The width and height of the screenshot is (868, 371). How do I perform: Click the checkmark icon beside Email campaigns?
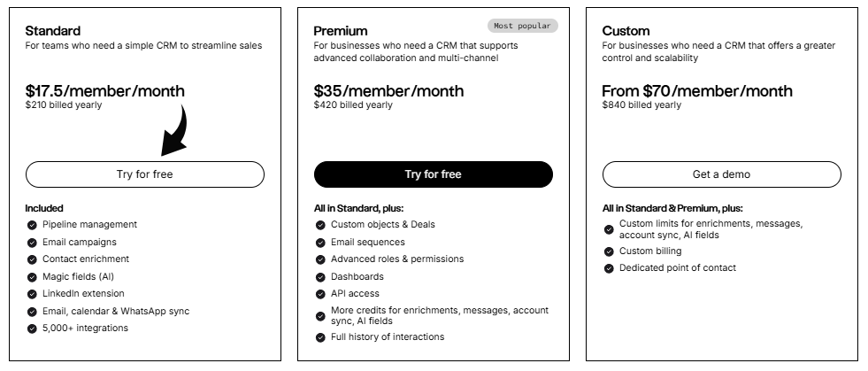pos(32,243)
